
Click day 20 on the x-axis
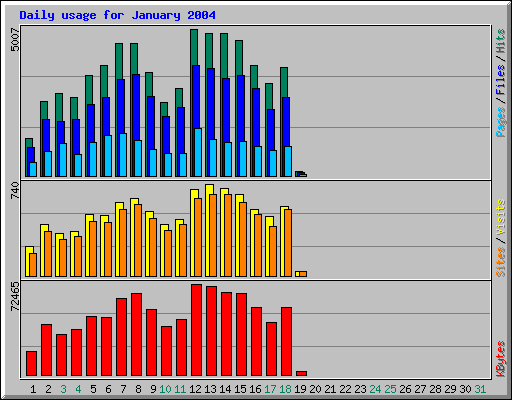point(315,389)
